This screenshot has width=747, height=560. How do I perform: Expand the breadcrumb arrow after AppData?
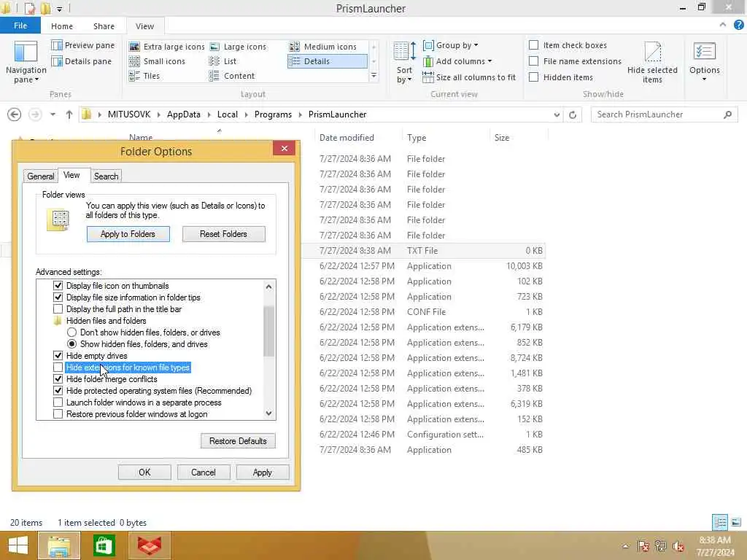click(209, 114)
